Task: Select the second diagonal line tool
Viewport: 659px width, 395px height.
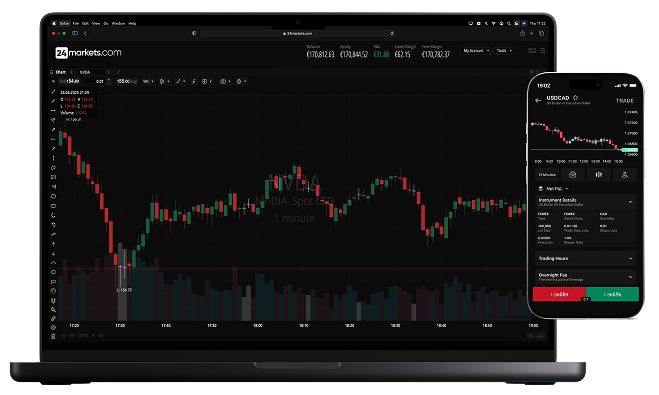Action: [53, 101]
